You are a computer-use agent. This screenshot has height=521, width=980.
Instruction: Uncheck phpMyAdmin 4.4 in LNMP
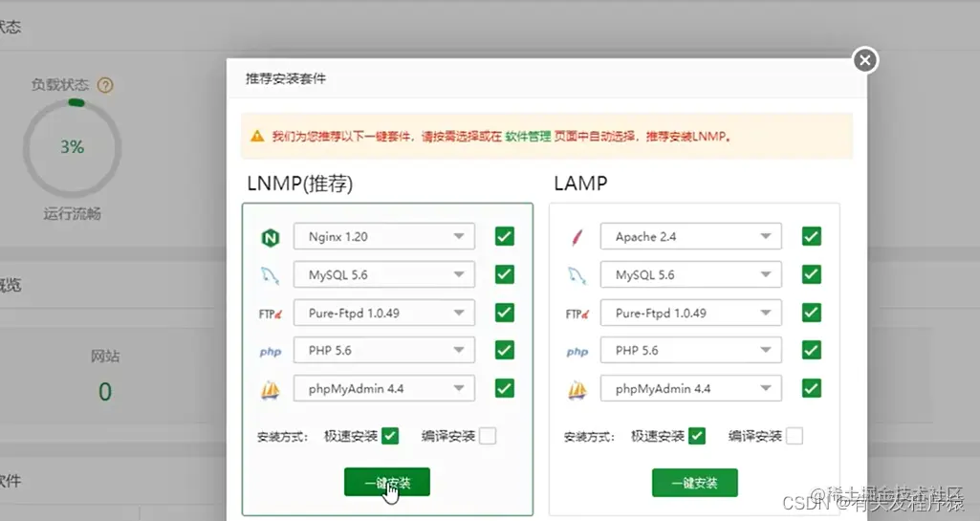click(x=505, y=388)
